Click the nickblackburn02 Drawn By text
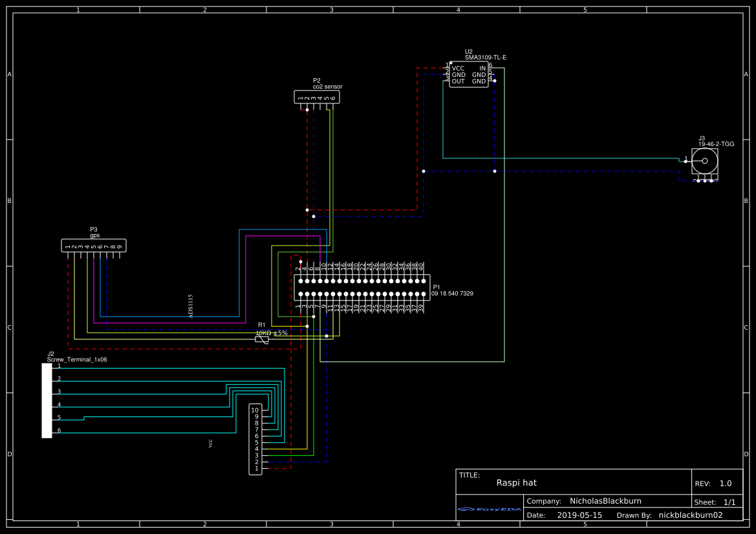756x534 pixels. point(690,515)
